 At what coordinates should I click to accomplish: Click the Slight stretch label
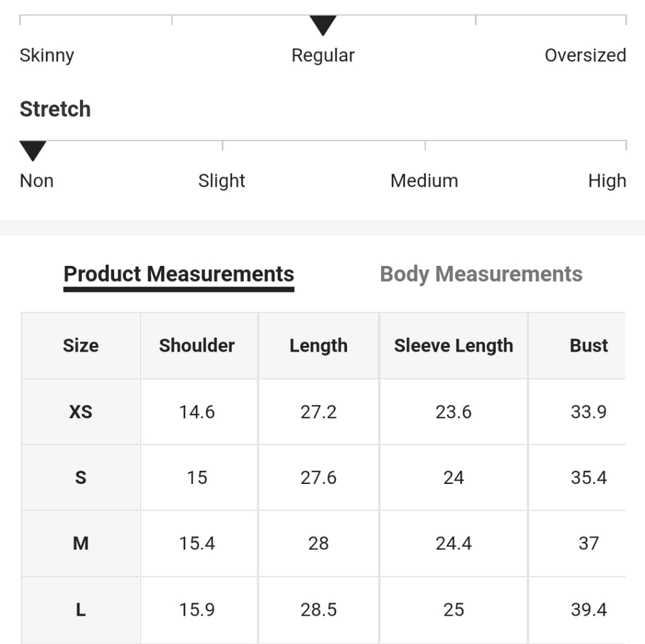tap(222, 181)
